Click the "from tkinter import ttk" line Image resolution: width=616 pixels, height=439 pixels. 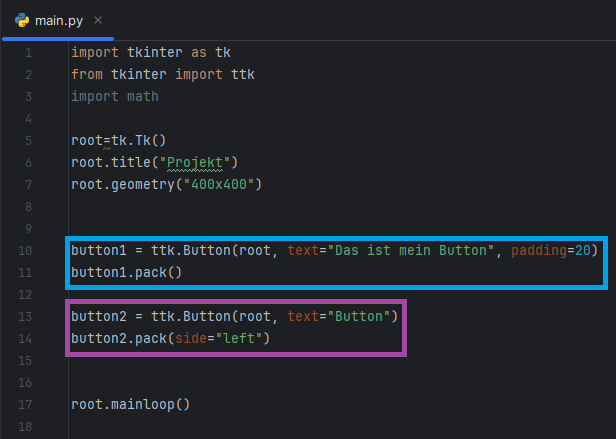click(x=163, y=74)
